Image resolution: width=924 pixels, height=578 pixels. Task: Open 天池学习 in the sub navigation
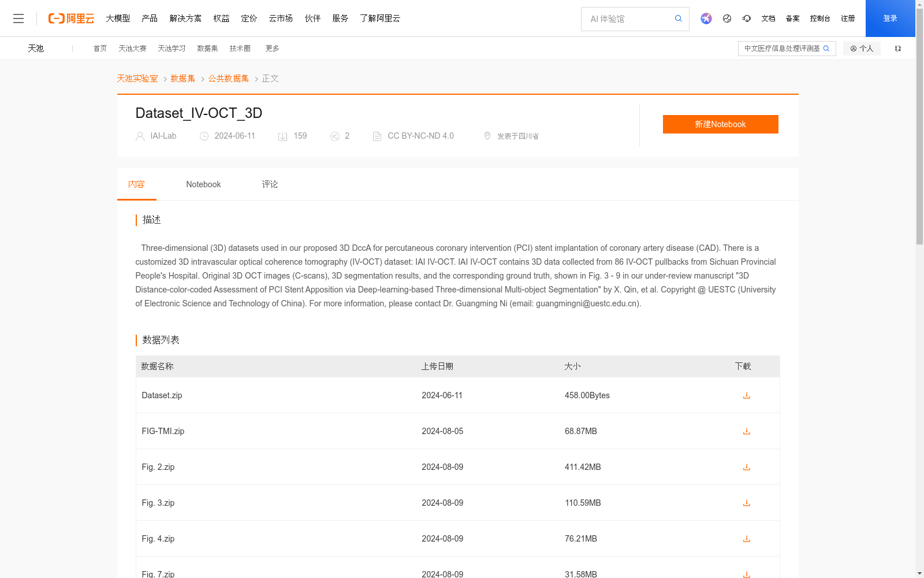(x=172, y=49)
